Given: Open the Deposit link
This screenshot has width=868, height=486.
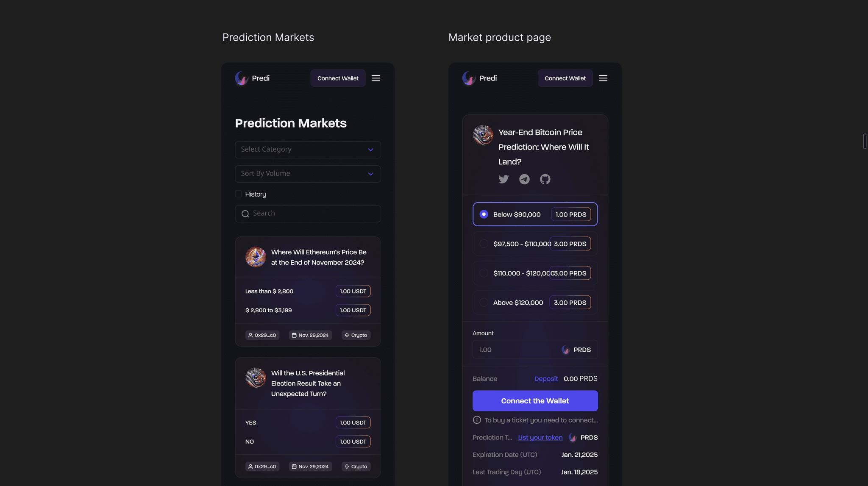Looking at the screenshot, I should coord(546,379).
